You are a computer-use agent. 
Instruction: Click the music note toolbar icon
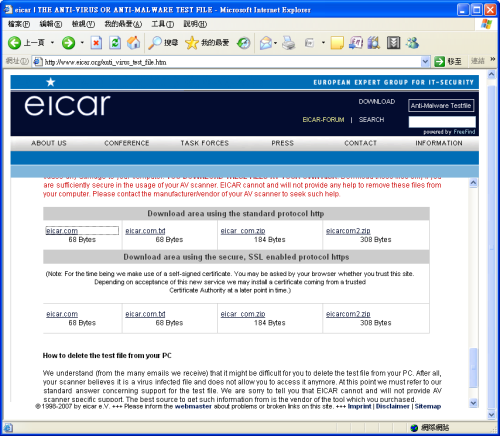tap(356, 43)
